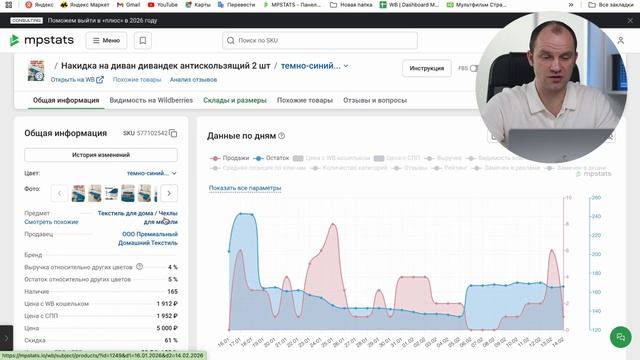This screenshot has width=640, height=360.
Task: Click the product image in header
Action: click(x=36, y=70)
